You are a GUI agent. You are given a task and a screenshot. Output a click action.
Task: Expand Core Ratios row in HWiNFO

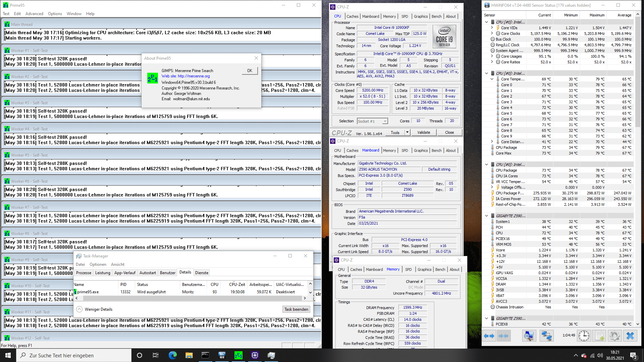pos(492,62)
